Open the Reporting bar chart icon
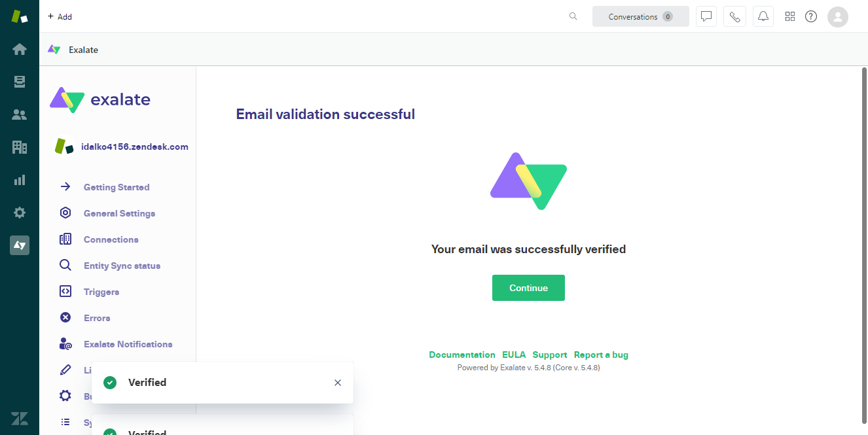The height and width of the screenshot is (435, 868). pyautogui.click(x=20, y=180)
